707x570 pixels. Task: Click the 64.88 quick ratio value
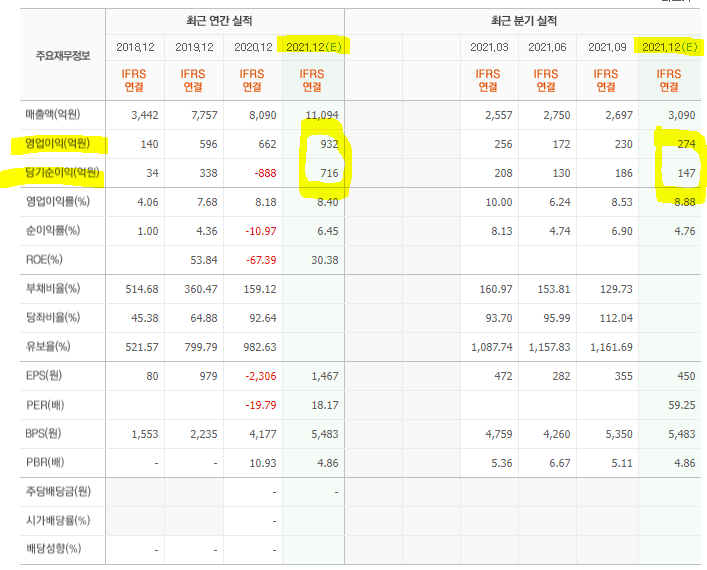(x=204, y=318)
